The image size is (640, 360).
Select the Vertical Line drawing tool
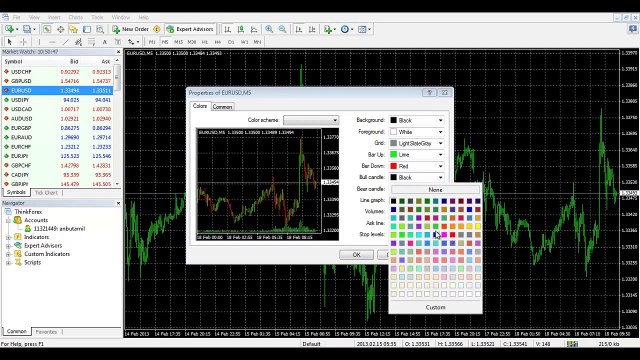point(39,42)
